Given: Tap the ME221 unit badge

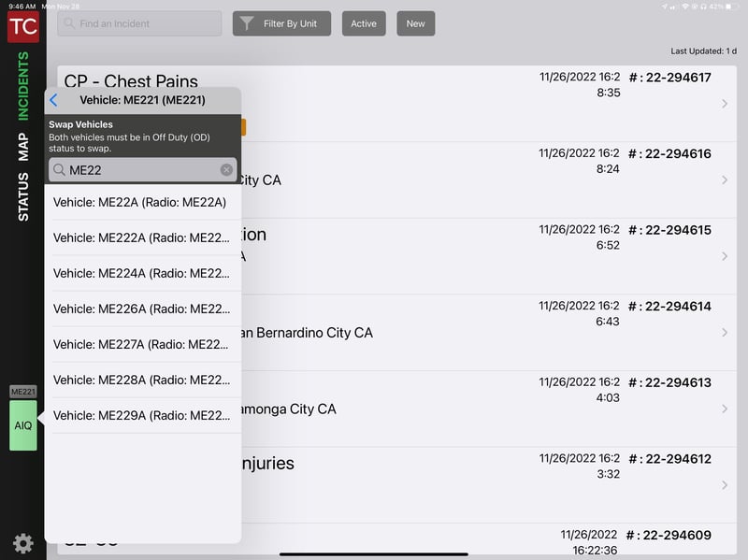Looking at the screenshot, I should [x=23, y=392].
